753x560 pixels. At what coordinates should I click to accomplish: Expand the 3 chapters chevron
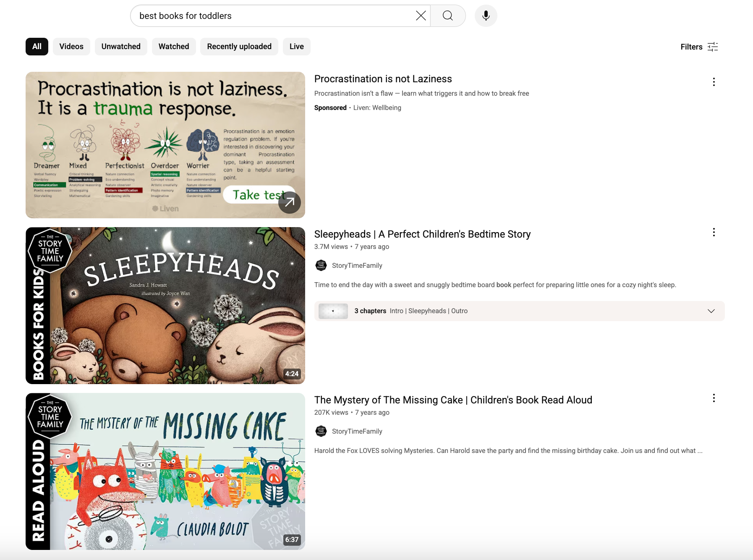(x=711, y=311)
